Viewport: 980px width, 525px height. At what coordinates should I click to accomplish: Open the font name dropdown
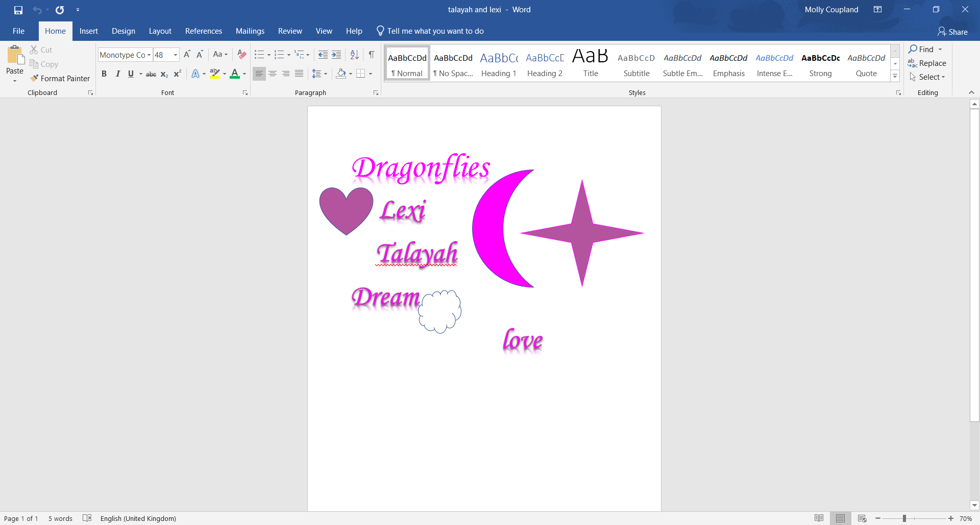point(149,55)
